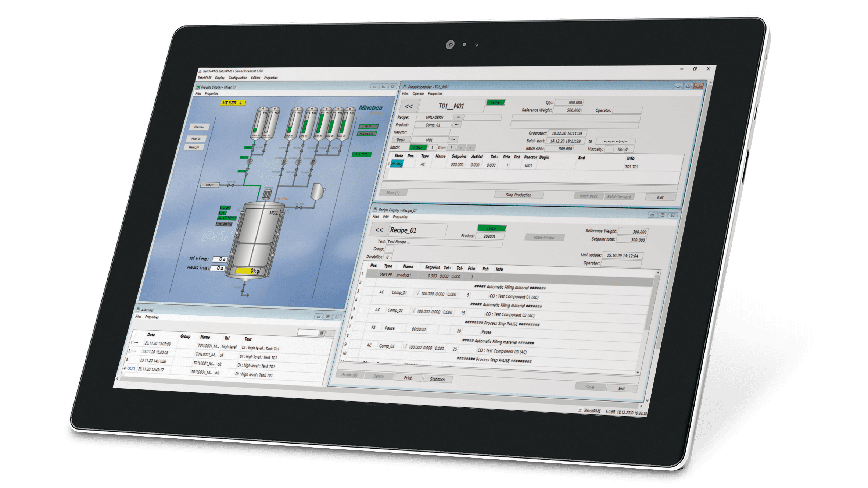
Task: Click the Operator field in Produktionorder
Action: tap(627, 110)
